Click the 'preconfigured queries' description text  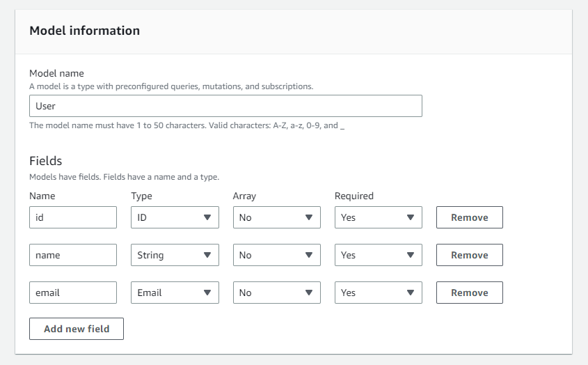point(171,86)
